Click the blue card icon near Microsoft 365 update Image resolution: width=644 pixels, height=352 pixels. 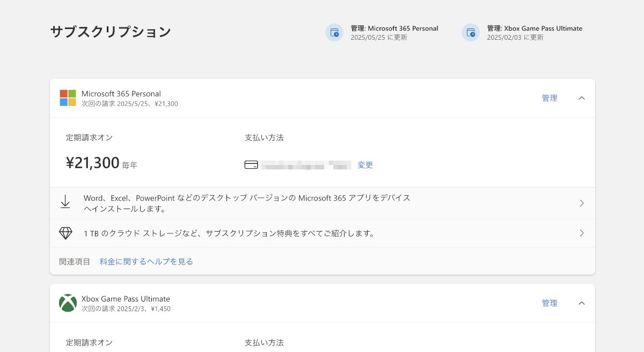[334, 32]
